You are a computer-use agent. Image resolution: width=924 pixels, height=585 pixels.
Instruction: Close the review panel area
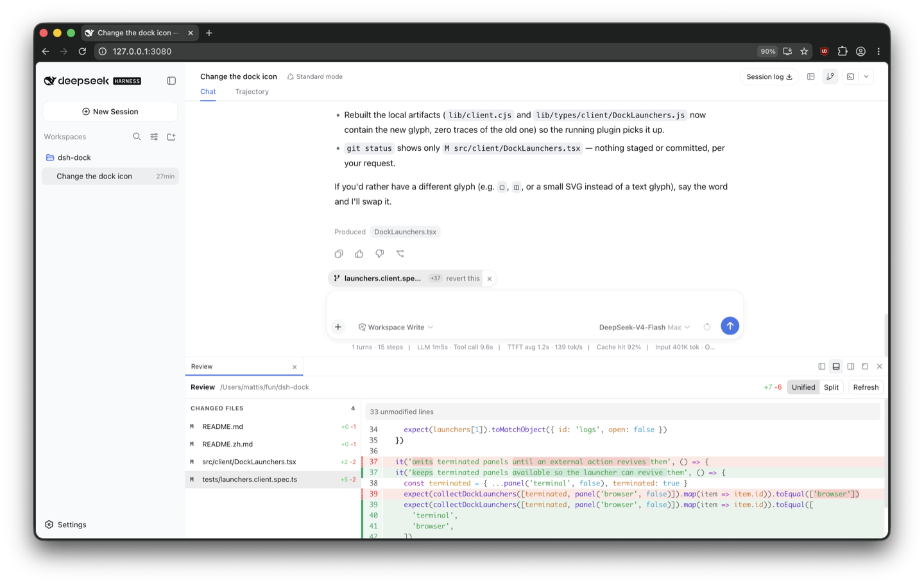[x=880, y=367]
